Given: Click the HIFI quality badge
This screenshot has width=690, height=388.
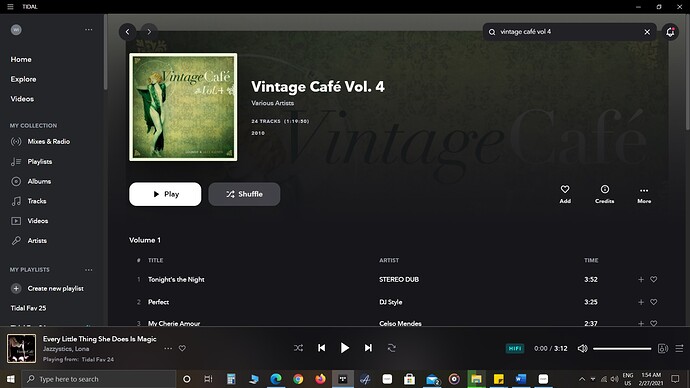Looking at the screenshot, I should click(515, 348).
